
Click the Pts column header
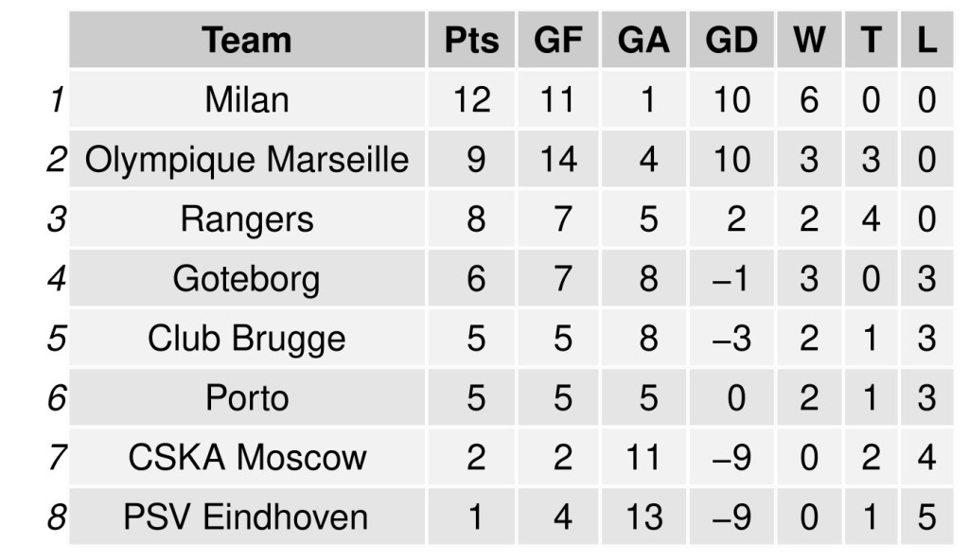(x=471, y=41)
